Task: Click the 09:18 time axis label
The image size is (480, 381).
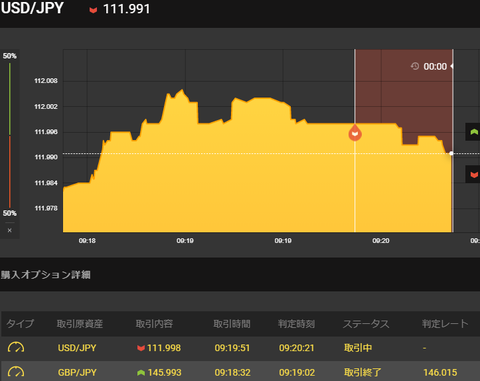Action: point(87,240)
